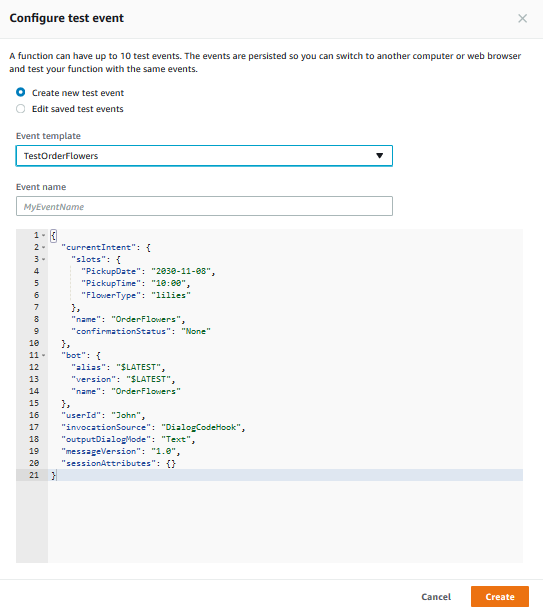Collapse slots fold arrow on line 3
The width and height of the screenshot is (543, 614).
43,259
